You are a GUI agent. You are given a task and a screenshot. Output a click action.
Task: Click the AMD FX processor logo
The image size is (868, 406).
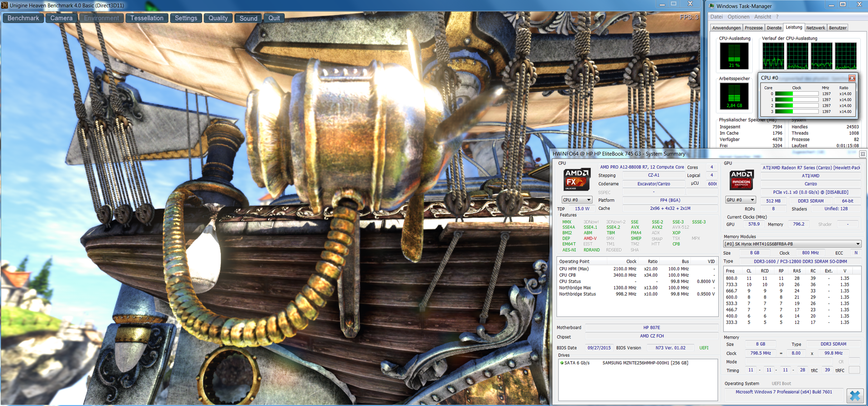[x=576, y=179]
